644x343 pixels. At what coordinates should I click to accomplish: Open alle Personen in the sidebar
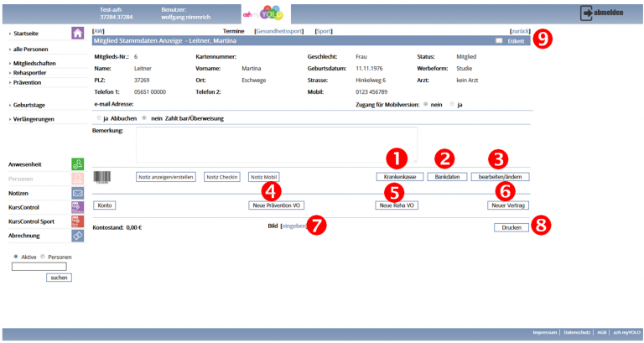29,49
